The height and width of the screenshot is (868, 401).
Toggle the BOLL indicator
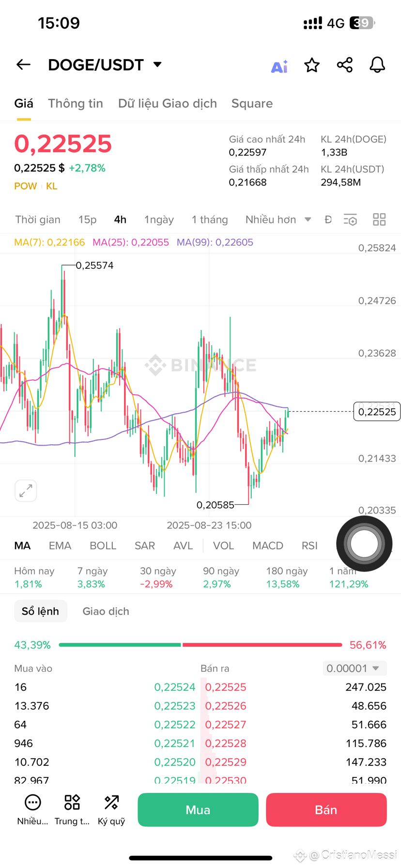tap(103, 546)
